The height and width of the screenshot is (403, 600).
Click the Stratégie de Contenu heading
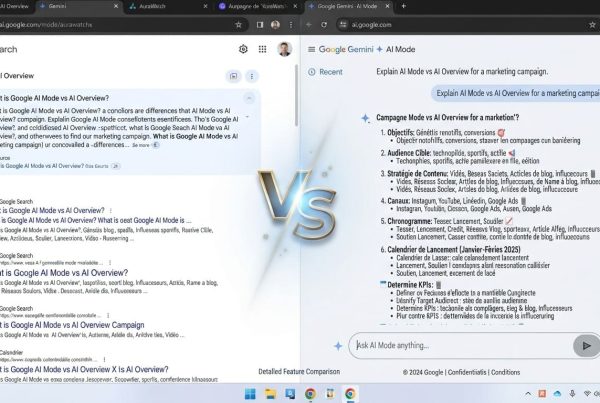click(x=417, y=174)
